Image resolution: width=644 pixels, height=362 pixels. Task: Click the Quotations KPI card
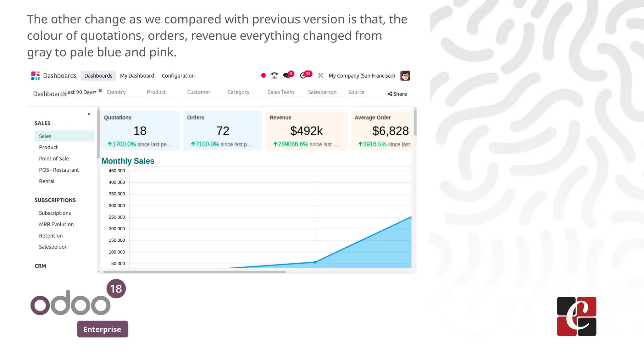(140, 131)
